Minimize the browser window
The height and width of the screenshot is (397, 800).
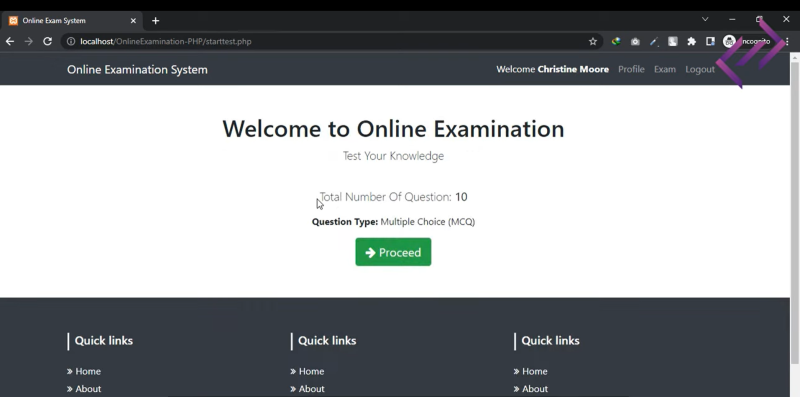click(x=732, y=19)
